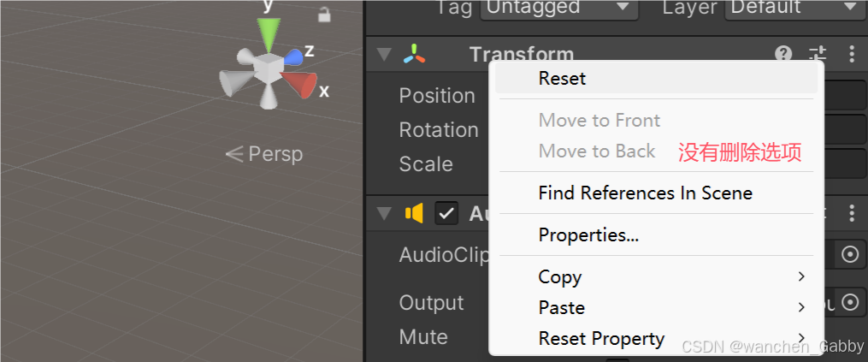Collapse the Audio Source component foldout

(x=384, y=213)
